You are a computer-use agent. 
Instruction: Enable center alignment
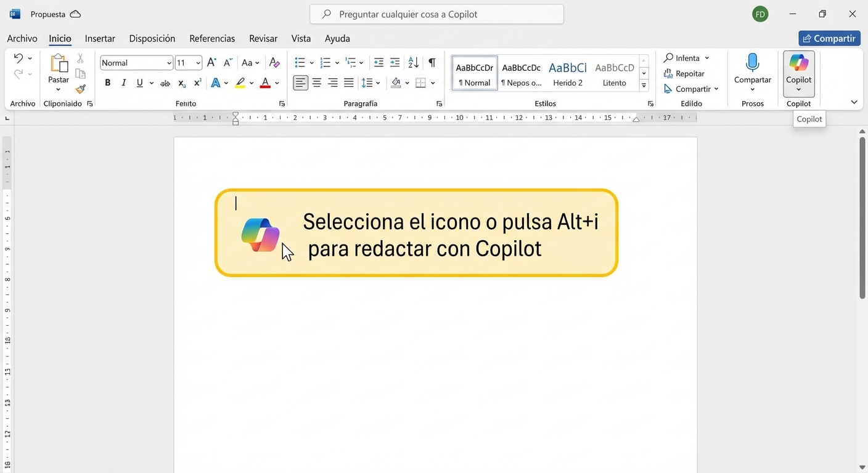[316, 82]
